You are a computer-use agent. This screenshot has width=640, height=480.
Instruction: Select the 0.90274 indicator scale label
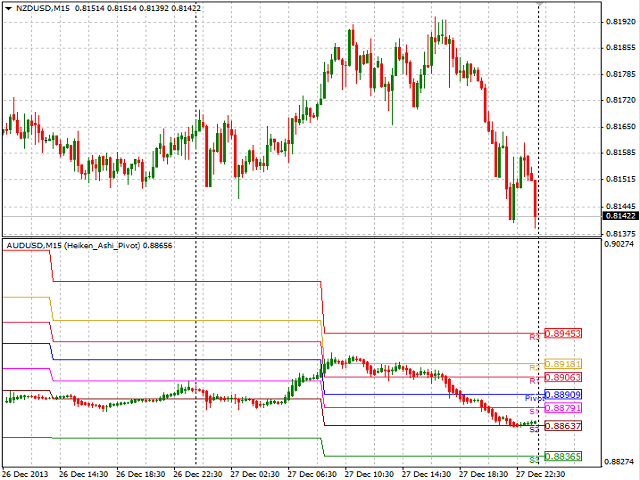pos(619,244)
